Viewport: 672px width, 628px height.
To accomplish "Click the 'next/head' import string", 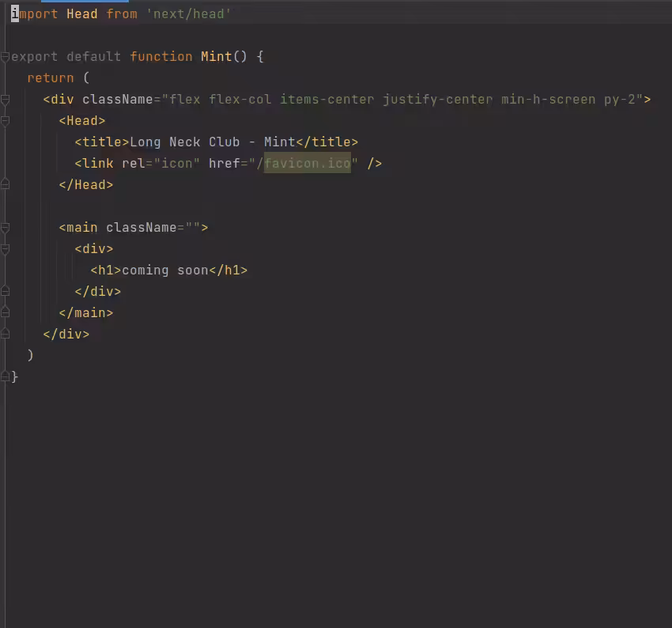I will pyautogui.click(x=189, y=14).
